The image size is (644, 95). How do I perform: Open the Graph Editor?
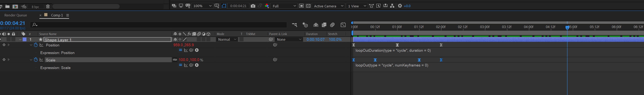point(343,25)
